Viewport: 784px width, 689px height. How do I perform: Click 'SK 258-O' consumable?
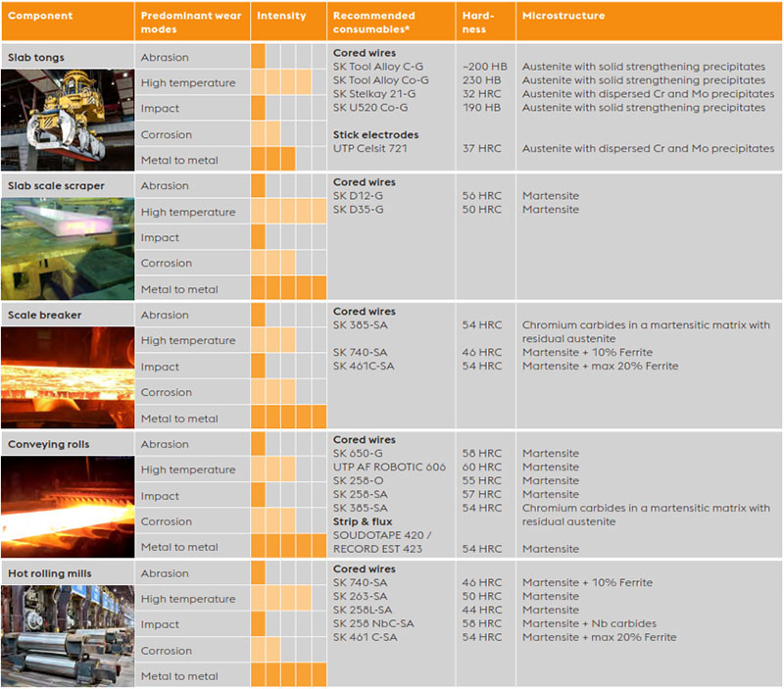point(358,480)
